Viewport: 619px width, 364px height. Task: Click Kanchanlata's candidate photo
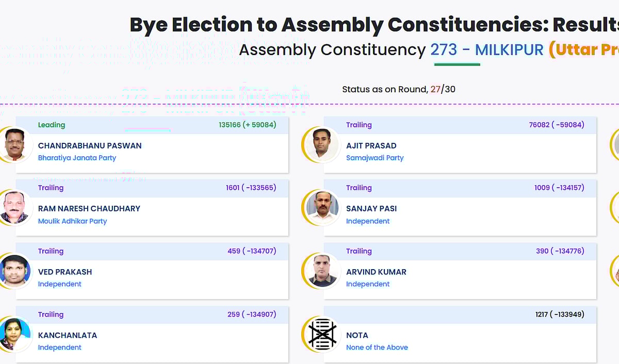pyautogui.click(x=14, y=334)
